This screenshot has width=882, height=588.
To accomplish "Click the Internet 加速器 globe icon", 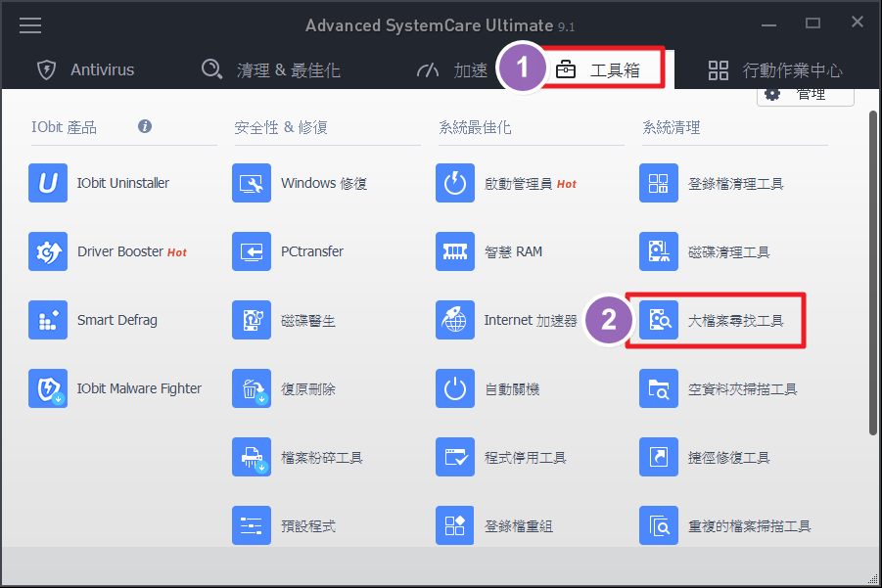I will coord(455,321).
